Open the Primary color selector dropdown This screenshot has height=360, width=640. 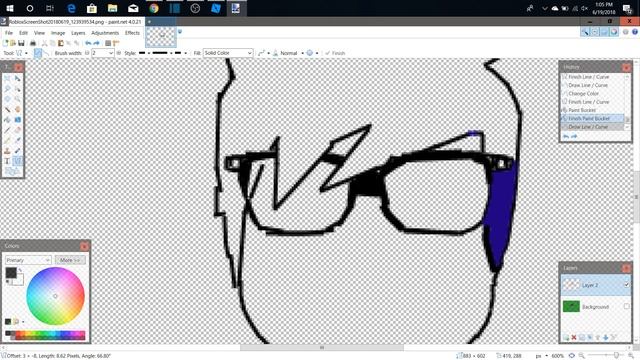point(28,260)
